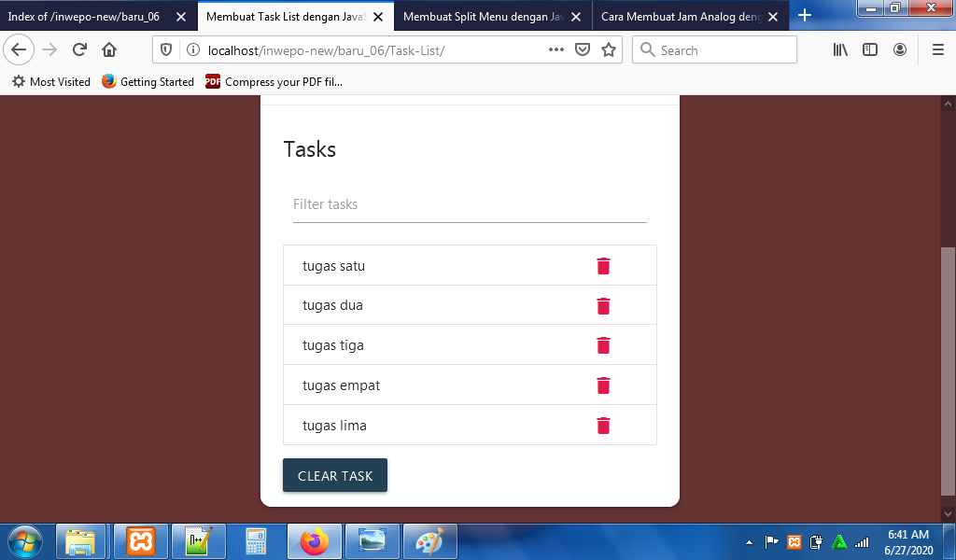956x560 pixels.
Task: Delete the 'tugas lima' task with trash icon
Action: coord(603,426)
